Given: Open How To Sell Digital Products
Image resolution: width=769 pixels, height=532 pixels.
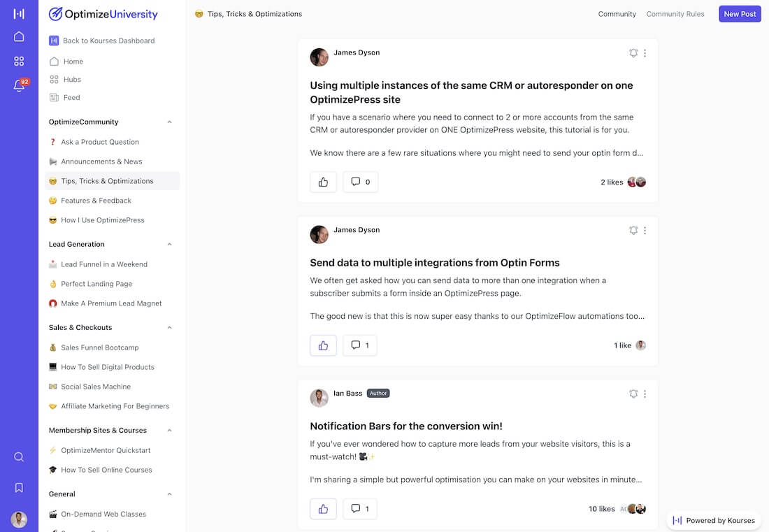Looking at the screenshot, I should (112, 367).
